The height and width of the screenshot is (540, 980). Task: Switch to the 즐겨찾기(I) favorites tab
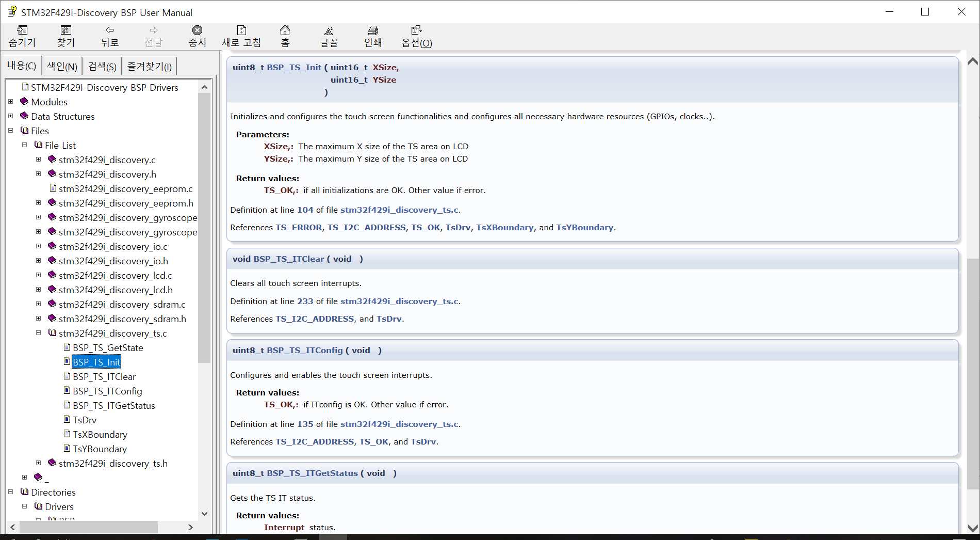click(150, 66)
